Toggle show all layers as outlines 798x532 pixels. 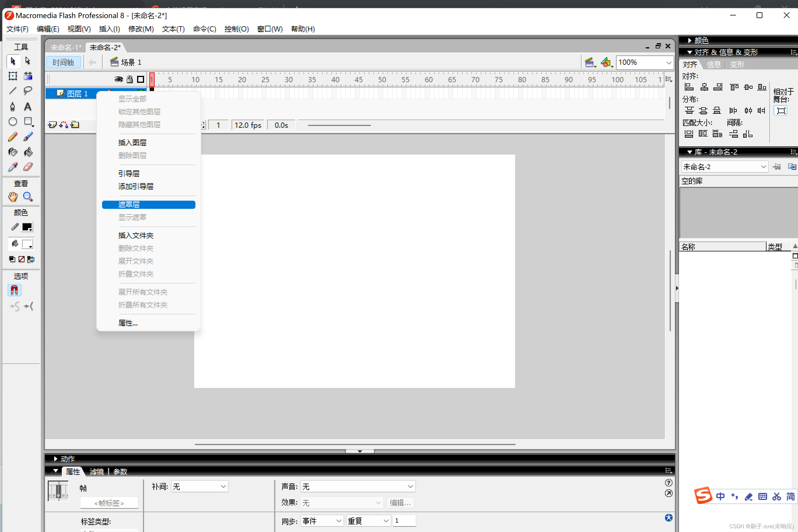(x=141, y=79)
